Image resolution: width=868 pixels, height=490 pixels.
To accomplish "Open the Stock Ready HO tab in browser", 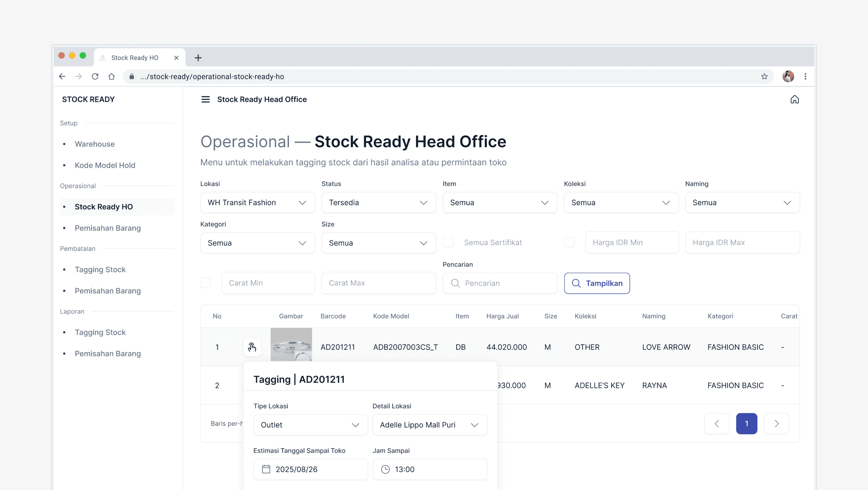I will coord(135,57).
